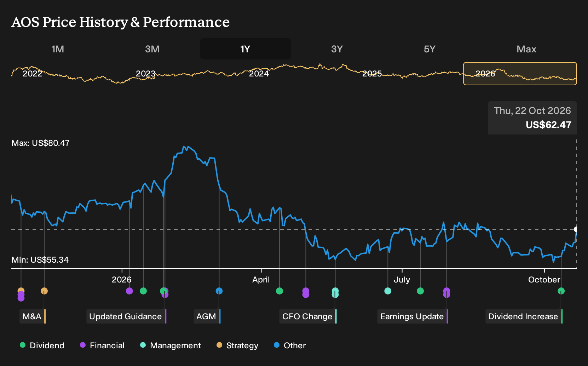Click the 2024 label on overview chart
This screenshot has height=366, width=588.
(259, 74)
